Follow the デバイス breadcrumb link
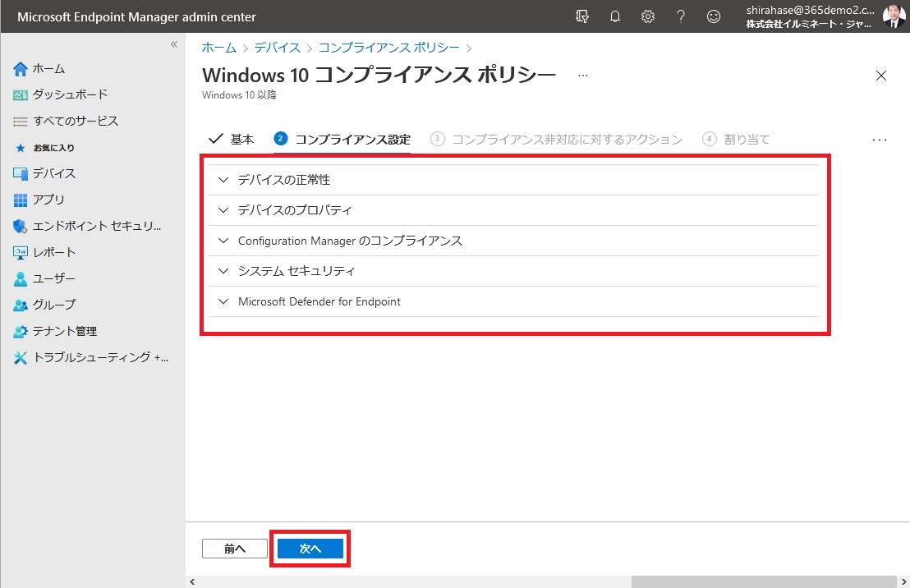 click(278, 48)
